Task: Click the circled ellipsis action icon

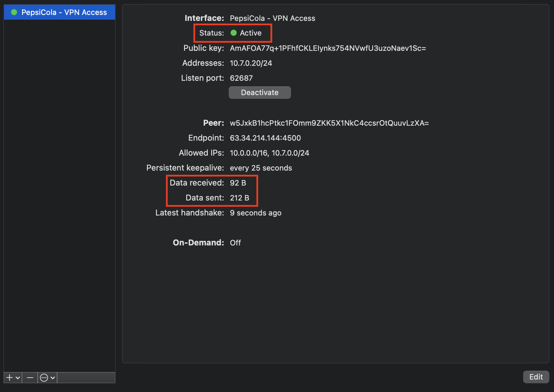Action: coord(44,378)
